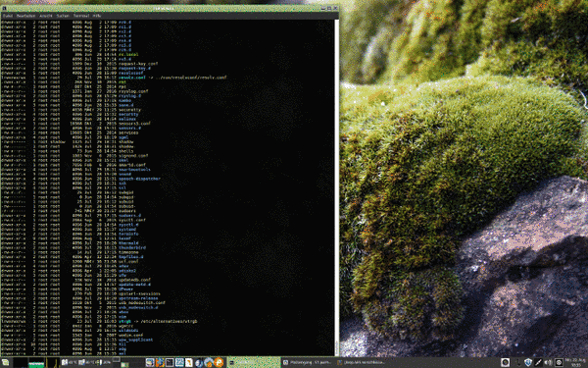This screenshot has width=588, height=368.
Task: Click the rsyslog.conf entry in the listing
Action: pos(133,91)
